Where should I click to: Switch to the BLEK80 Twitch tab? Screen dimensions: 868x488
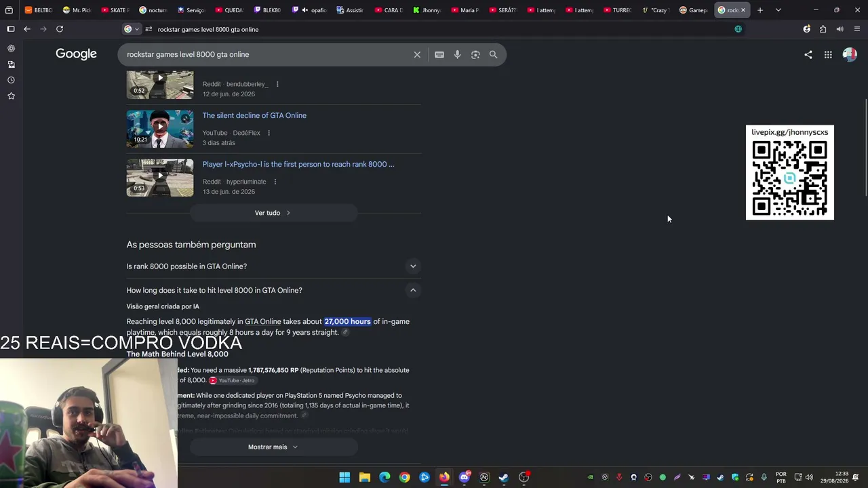click(267, 10)
